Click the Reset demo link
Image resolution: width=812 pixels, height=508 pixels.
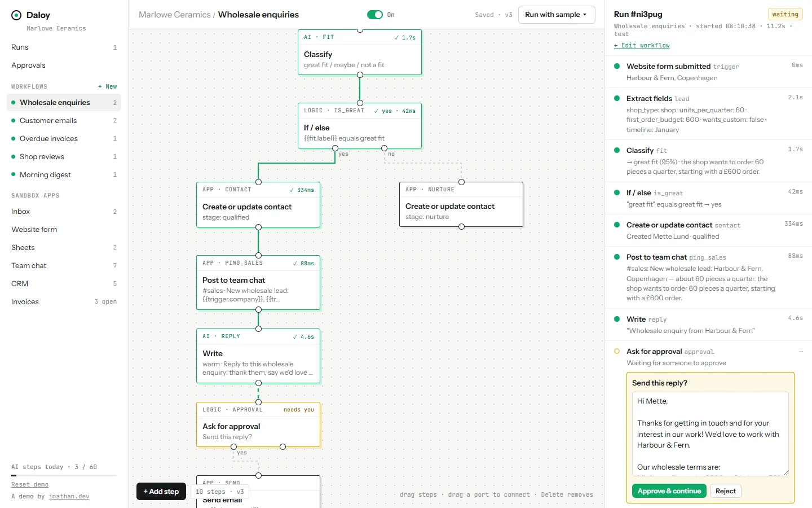pos(30,485)
